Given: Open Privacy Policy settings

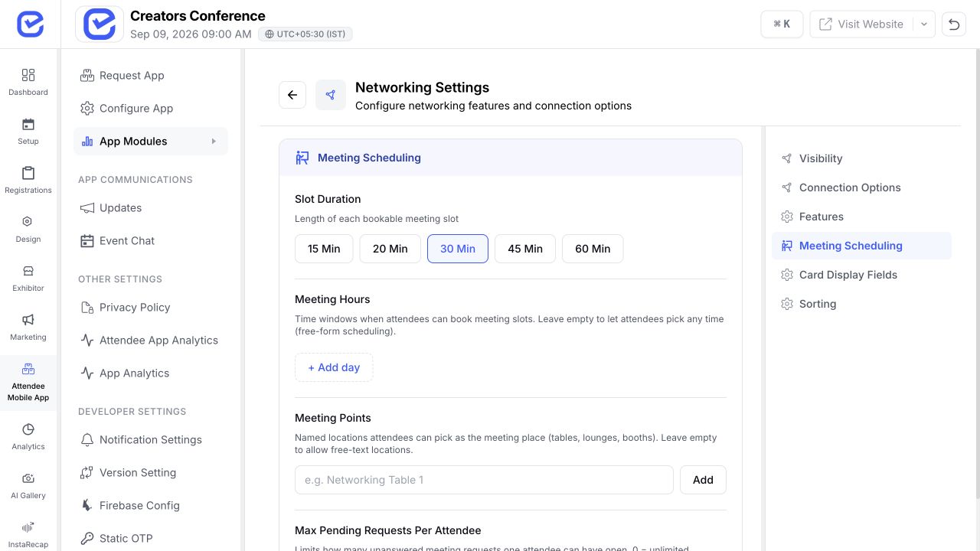Looking at the screenshot, I should pyautogui.click(x=151, y=308).
